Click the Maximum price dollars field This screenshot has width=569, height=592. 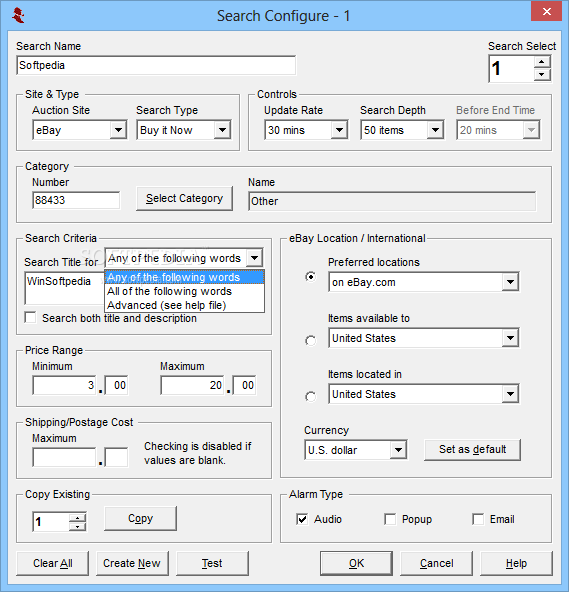(192, 385)
